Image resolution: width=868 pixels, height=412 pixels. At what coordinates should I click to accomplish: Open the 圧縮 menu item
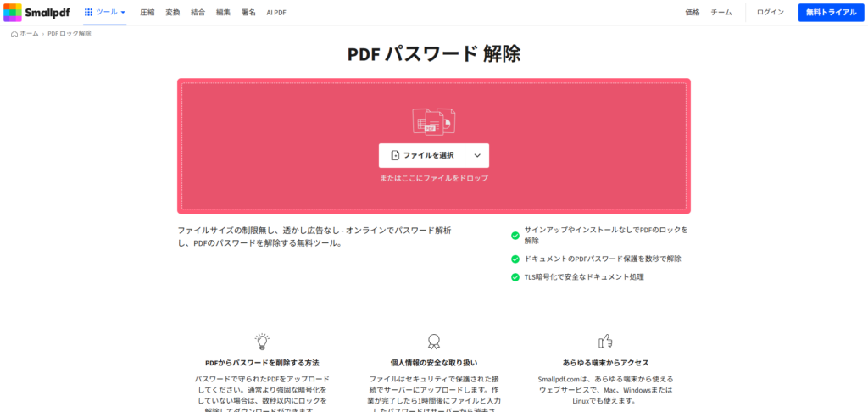coord(147,12)
